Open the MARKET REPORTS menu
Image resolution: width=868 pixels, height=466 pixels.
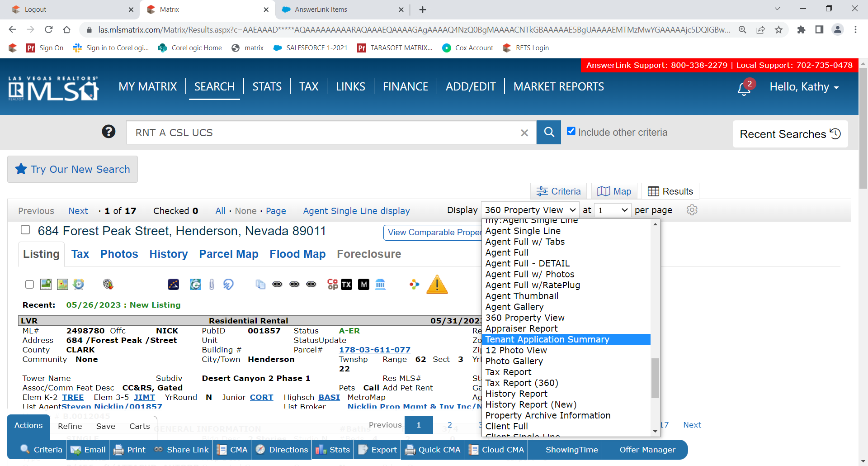558,86
